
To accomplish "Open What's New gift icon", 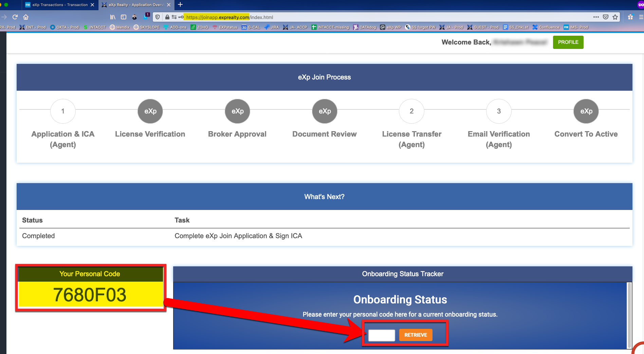I will pyautogui.click(x=630, y=17).
